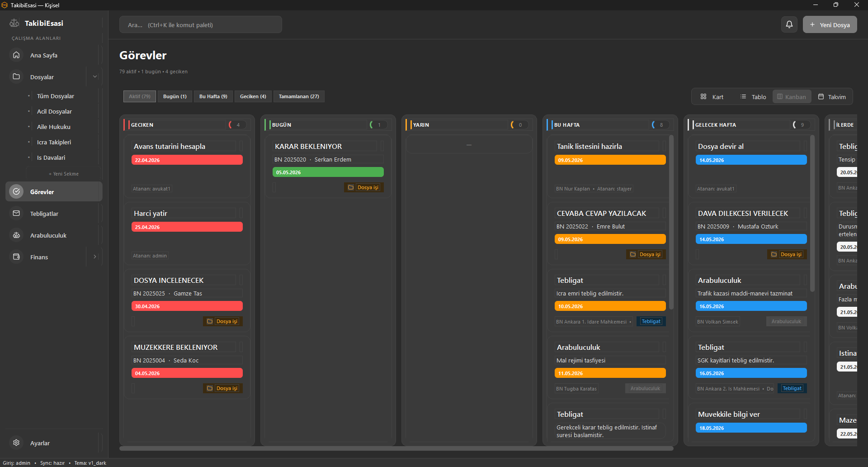Open the DOSYA INCELENECEK task title
The image size is (868, 467).
(169, 280)
